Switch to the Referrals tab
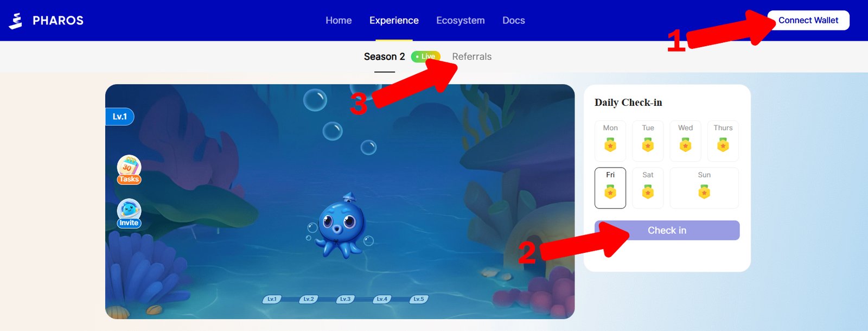 [x=472, y=56]
